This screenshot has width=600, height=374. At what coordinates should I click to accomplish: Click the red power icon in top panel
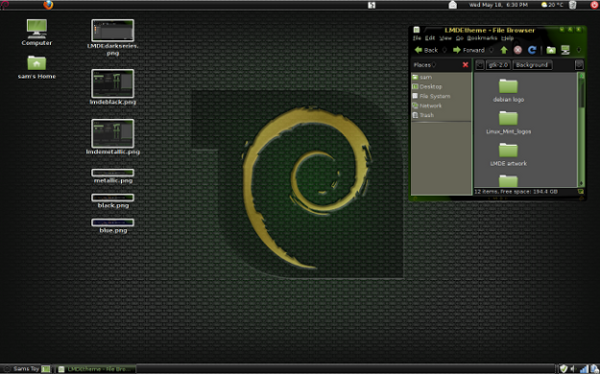click(594, 5)
